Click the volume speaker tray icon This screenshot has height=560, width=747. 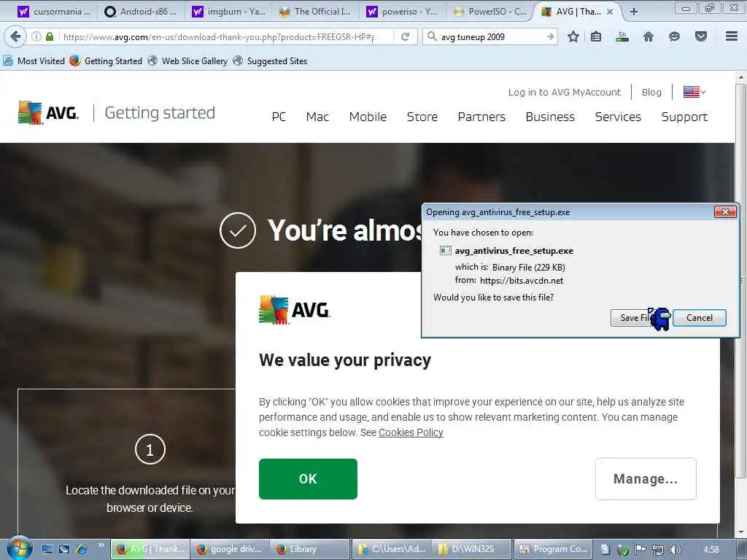(x=675, y=550)
